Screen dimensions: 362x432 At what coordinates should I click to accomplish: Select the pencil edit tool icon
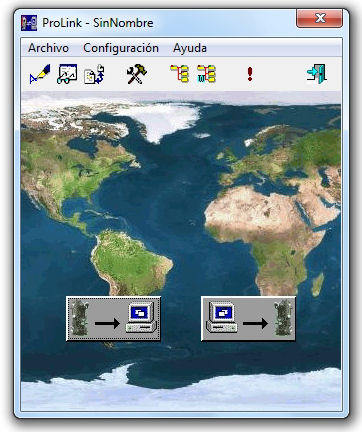point(40,74)
